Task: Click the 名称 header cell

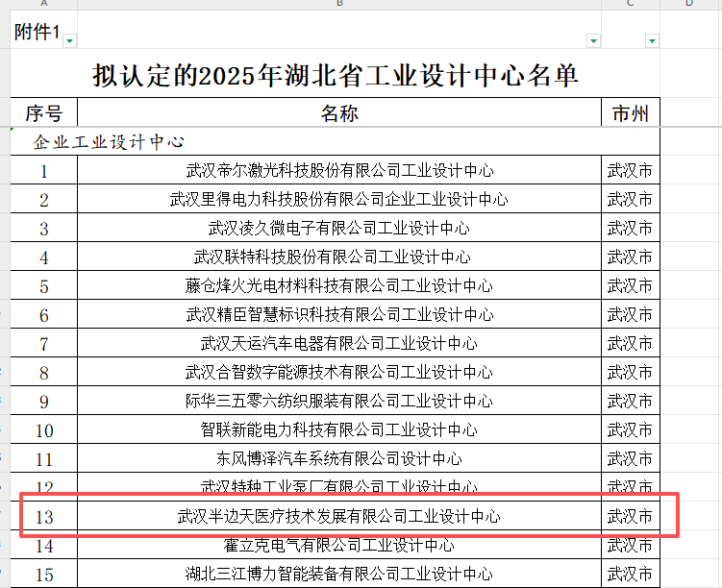Action: click(x=339, y=113)
